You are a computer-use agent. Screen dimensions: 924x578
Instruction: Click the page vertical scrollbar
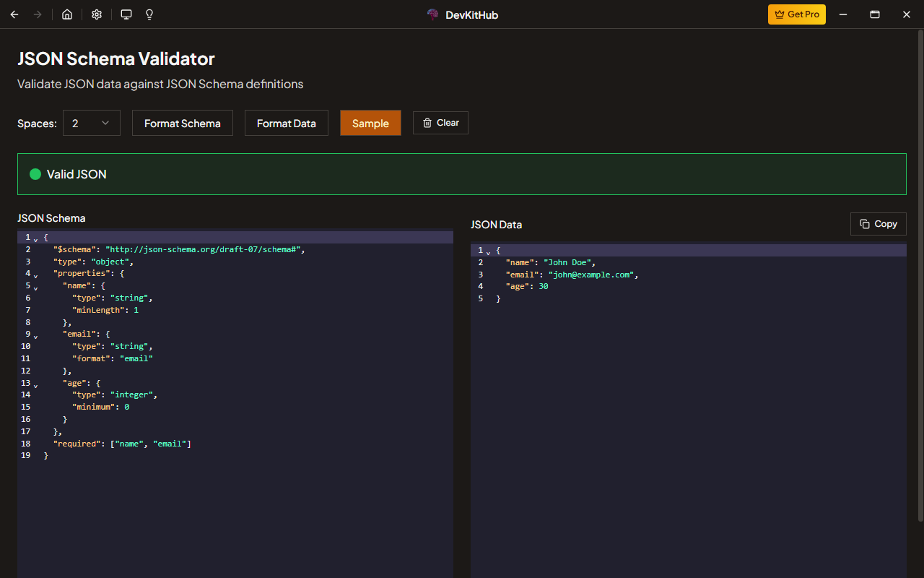[x=920, y=275]
